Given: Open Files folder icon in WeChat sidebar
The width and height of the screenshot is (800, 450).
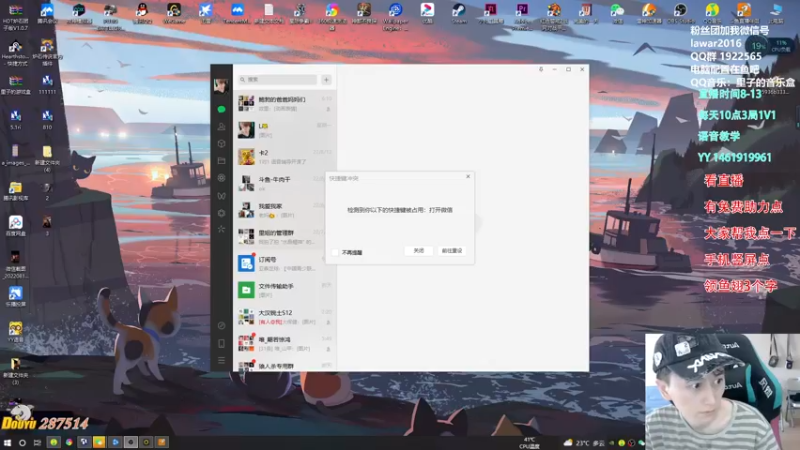Looking at the screenshot, I should point(221,161).
